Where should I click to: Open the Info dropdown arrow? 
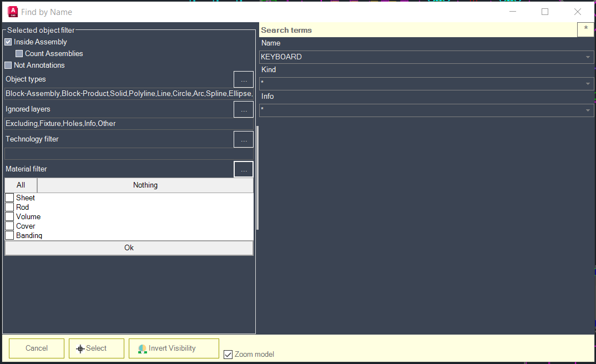588,110
